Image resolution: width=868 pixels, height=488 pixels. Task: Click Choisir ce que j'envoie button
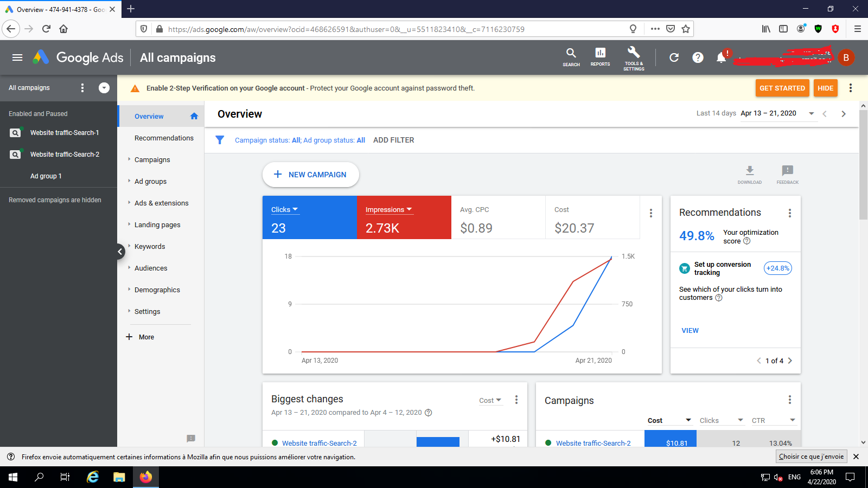click(x=812, y=457)
